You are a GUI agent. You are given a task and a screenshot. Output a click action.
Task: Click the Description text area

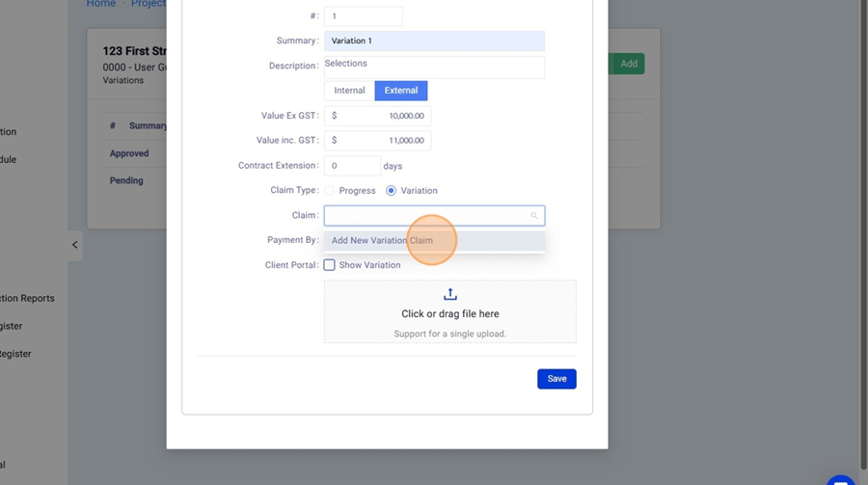coord(434,66)
